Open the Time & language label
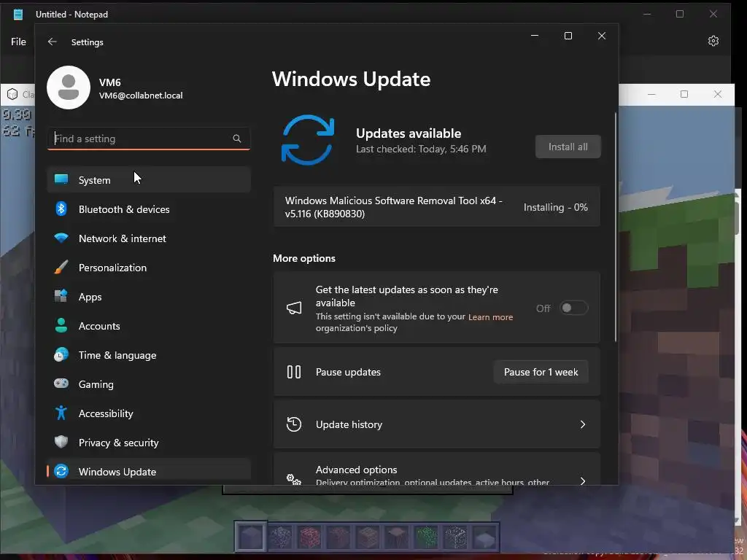Viewport: 747px width, 560px height. click(117, 355)
